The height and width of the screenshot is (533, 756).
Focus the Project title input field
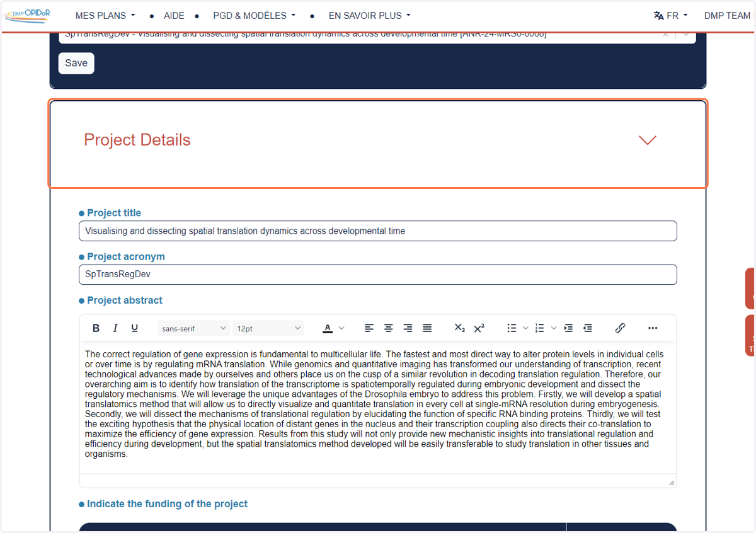pos(378,231)
